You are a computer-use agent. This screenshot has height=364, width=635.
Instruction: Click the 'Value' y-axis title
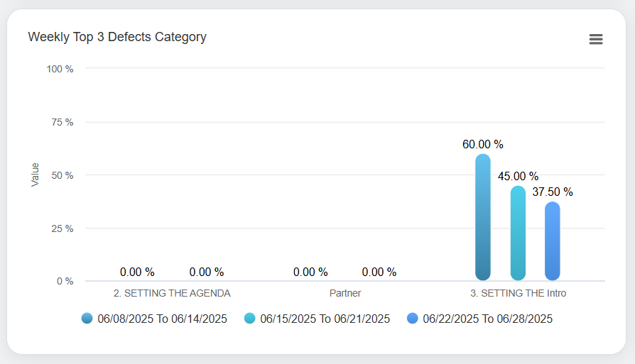click(x=35, y=175)
